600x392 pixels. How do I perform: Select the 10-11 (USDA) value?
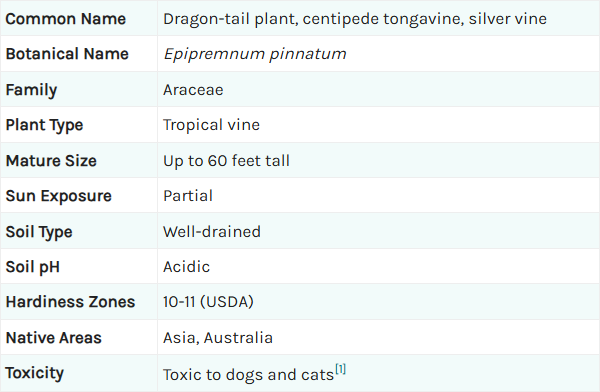click(x=209, y=302)
